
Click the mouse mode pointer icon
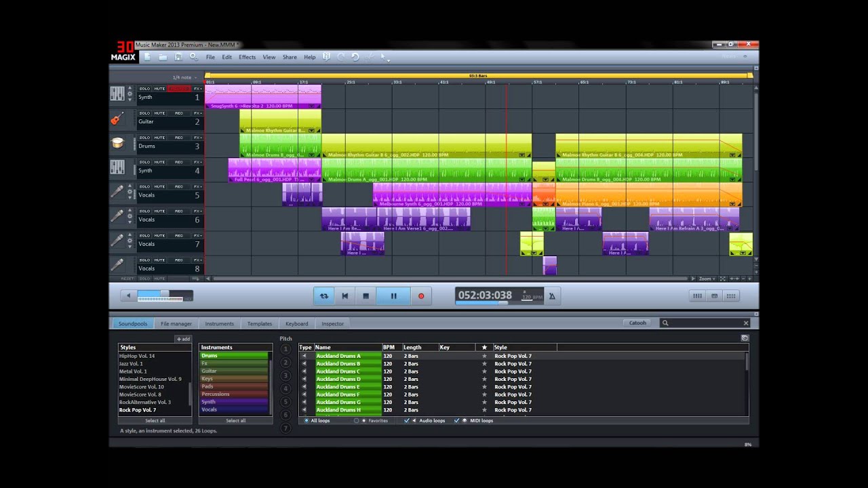pyautogui.click(x=384, y=58)
